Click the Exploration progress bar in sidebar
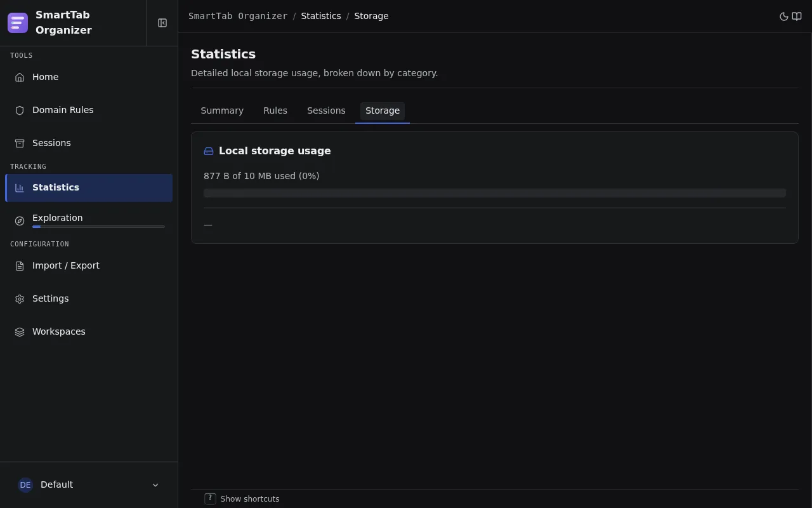The image size is (812, 508). (98, 227)
